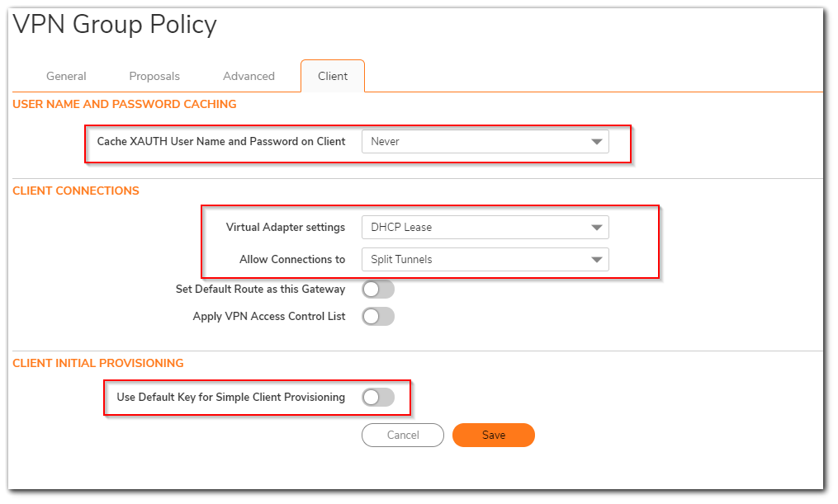Click the User Name and Password Caching heading
This screenshot has height=504, width=838.
click(x=125, y=104)
